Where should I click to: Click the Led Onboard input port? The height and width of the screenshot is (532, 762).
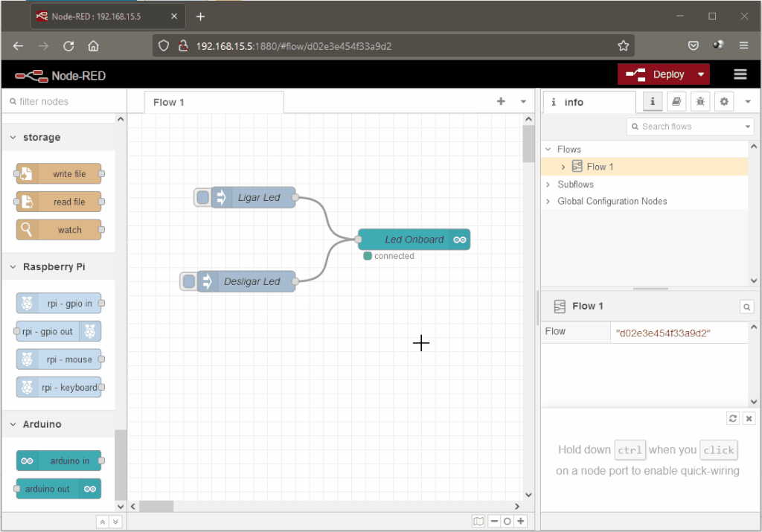point(358,239)
